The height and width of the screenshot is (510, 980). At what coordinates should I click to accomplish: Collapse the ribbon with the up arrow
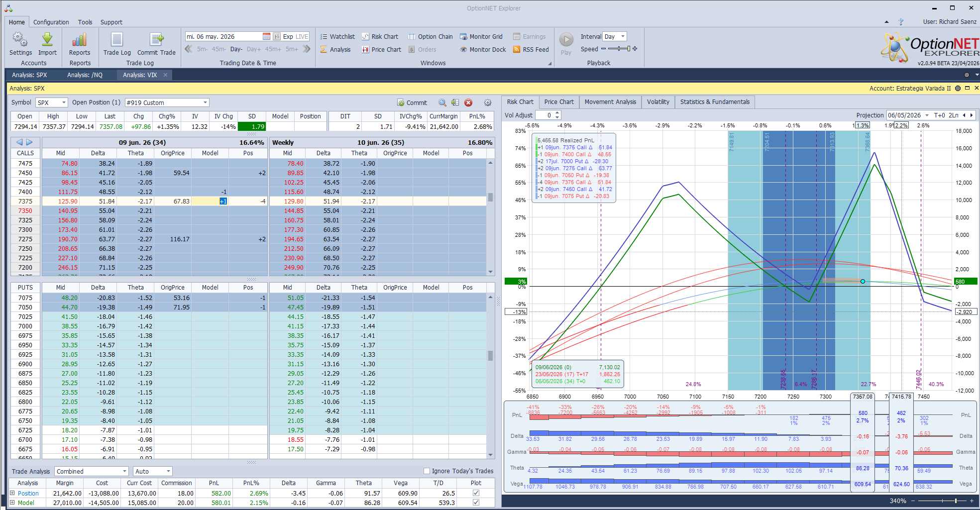pos(886,22)
